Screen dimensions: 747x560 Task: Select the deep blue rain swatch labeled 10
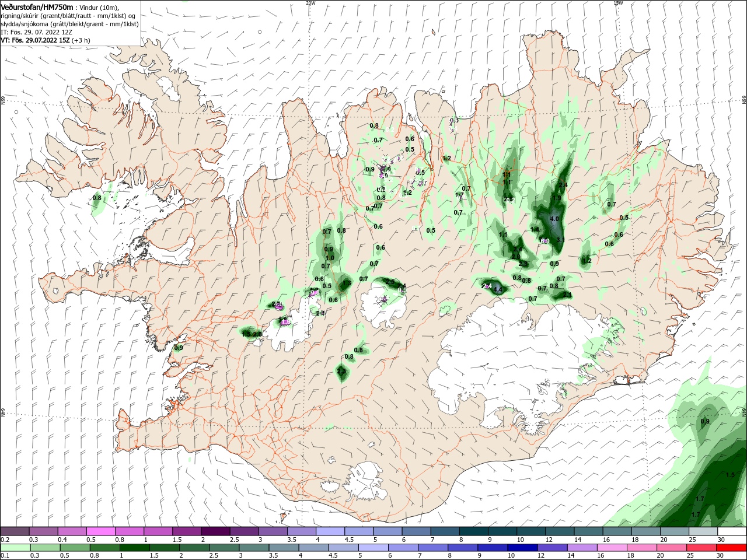tap(522, 547)
